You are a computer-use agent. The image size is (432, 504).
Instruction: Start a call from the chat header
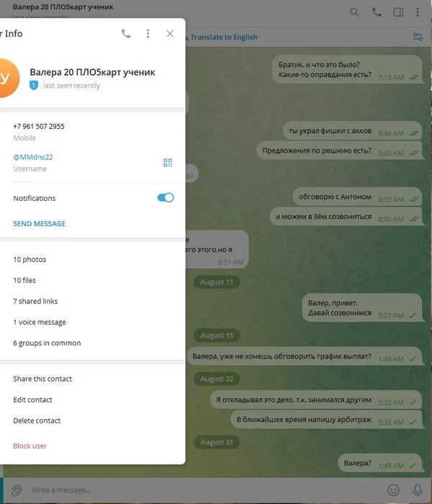(377, 12)
